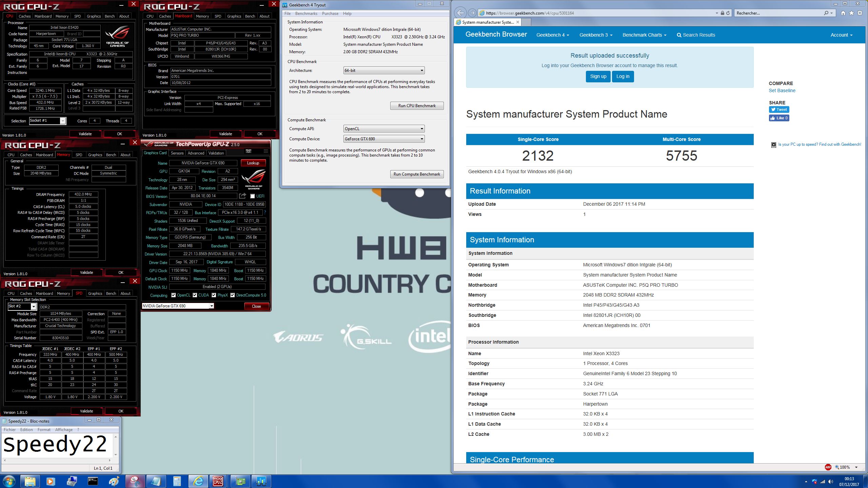Image resolution: width=868 pixels, height=488 pixels.
Task: Open the Purchase menu in Geekbench 4 Tryout
Action: coord(330,14)
